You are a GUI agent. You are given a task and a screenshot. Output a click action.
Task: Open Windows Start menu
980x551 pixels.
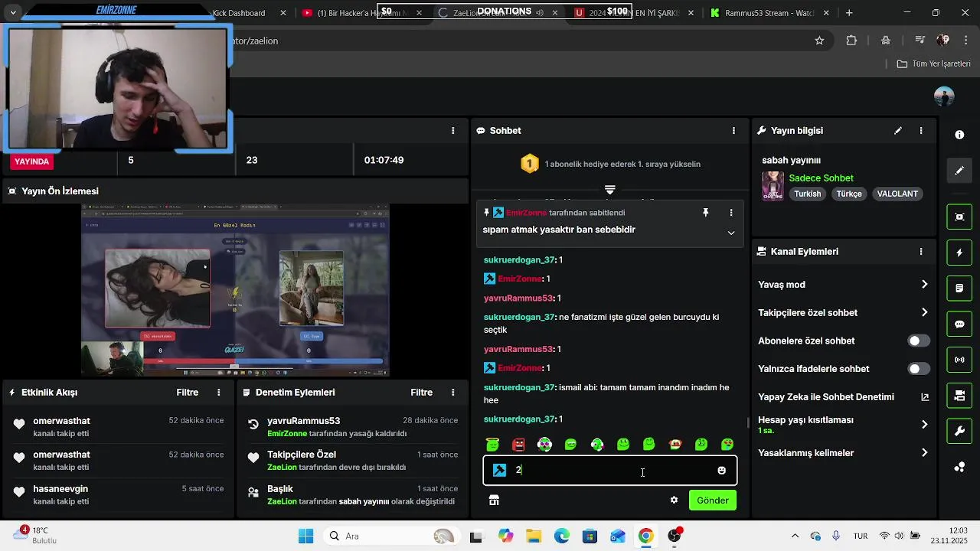[x=305, y=536]
